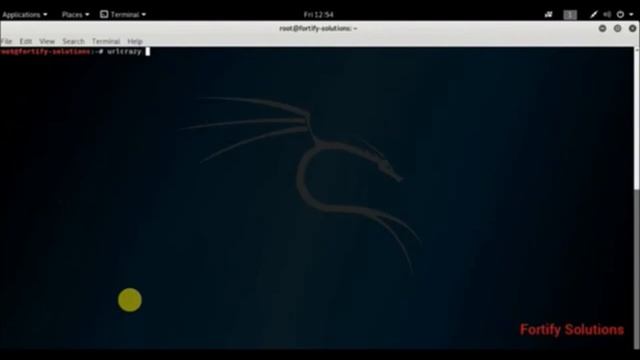Open the Edit menu of the terminal
Image resolution: width=640 pixels, height=360 pixels.
click(26, 41)
